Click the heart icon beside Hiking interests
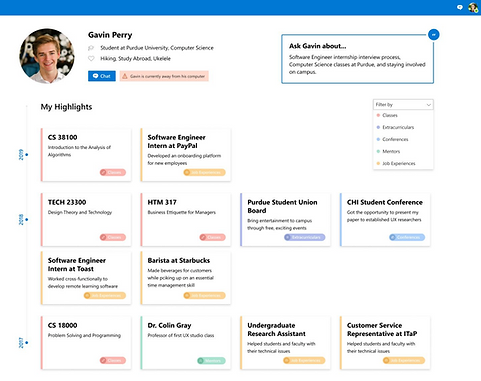Screen dimensions: 481x381 [x=91, y=59]
